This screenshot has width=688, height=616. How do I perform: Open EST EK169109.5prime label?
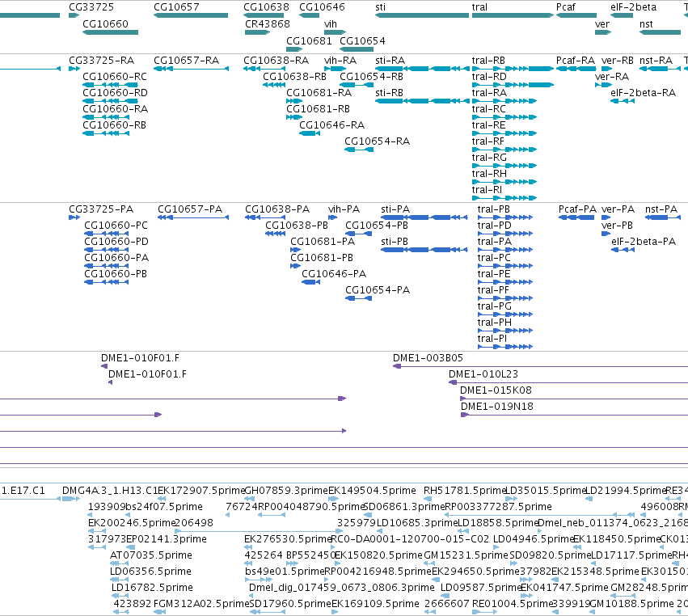375,604
